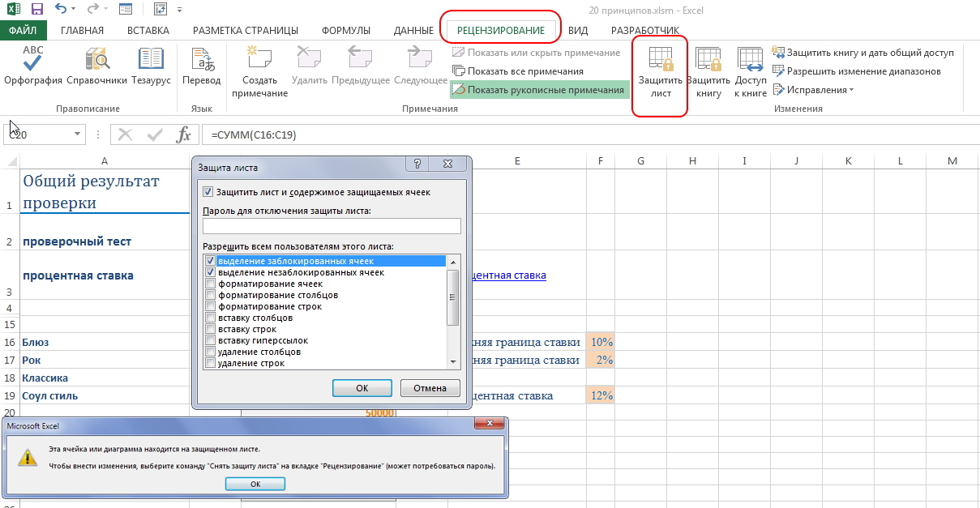Switch to the ФОРМУЛЫ tab
This screenshot has height=508, width=980.
[x=346, y=31]
